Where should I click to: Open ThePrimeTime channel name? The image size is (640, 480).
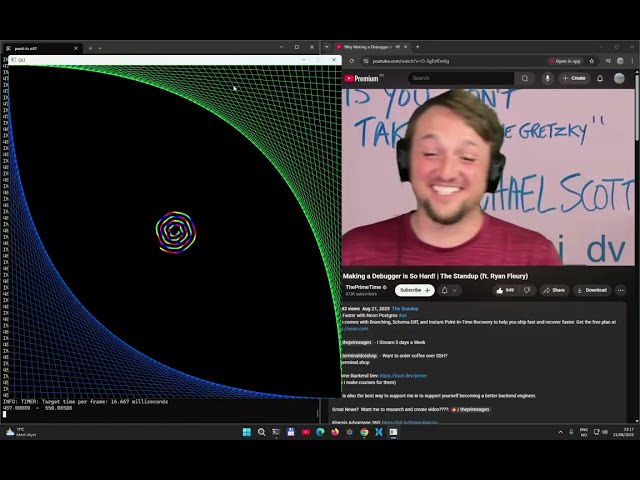coord(363,287)
